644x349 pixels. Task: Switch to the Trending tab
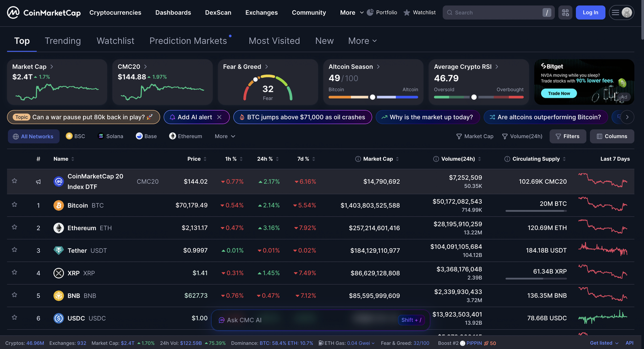62,41
